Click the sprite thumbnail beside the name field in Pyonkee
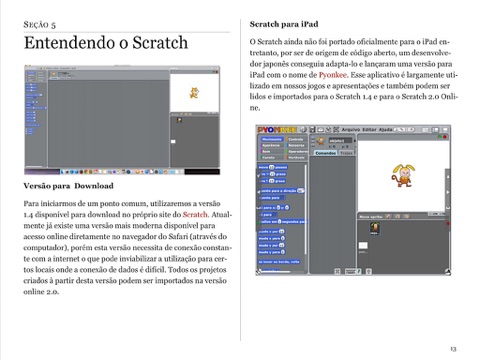The image size is (480, 360). (321, 141)
